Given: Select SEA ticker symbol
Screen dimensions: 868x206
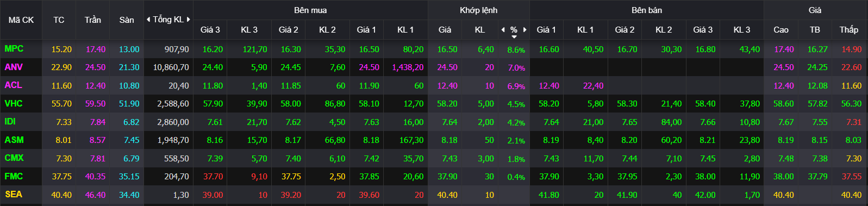Looking at the screenshot, I should click(x=14, y=195).
